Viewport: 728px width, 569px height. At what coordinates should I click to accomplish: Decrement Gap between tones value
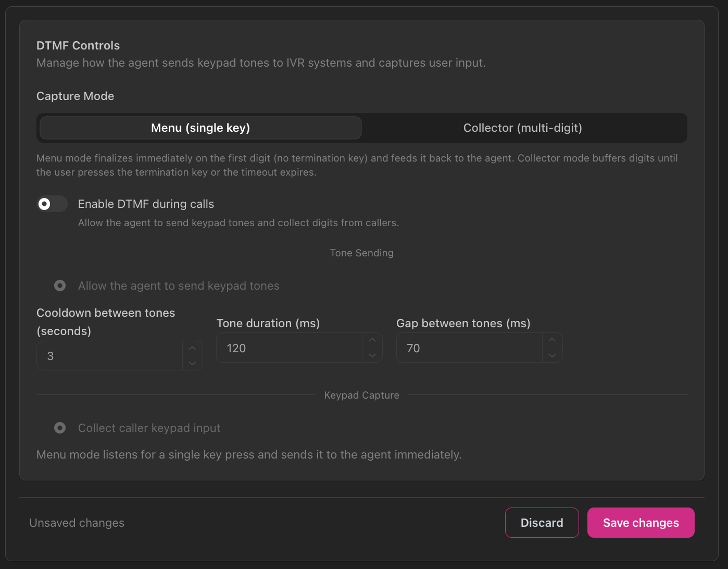click(552, 355)
